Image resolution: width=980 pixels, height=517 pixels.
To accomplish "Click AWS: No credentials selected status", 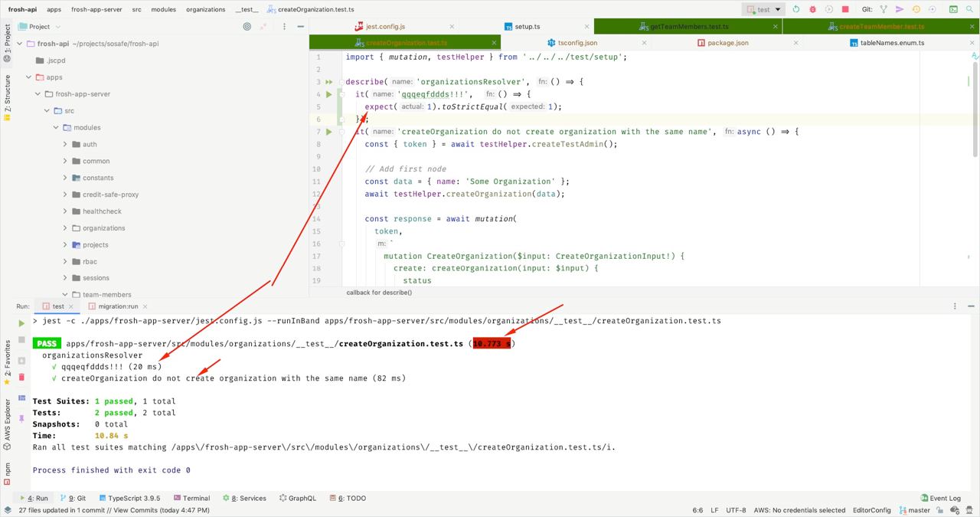I will tap(799, 510).
